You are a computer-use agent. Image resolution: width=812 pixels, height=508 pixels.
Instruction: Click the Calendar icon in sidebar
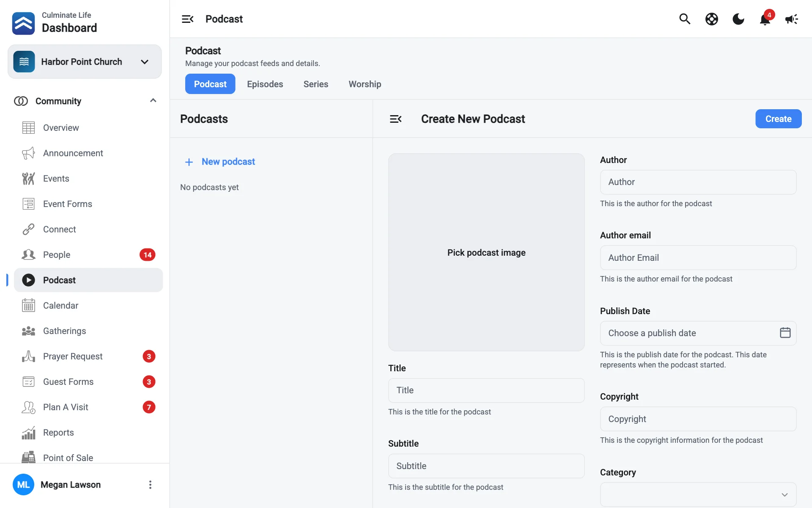(28, 306)
